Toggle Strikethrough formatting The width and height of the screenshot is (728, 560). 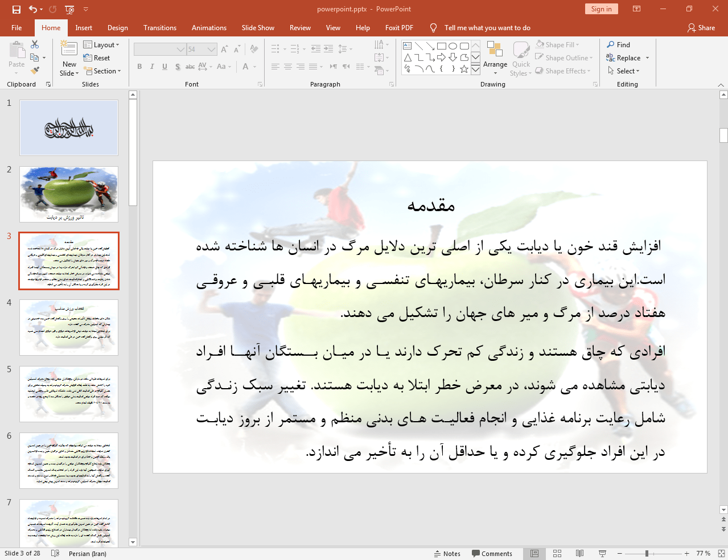coord(190,67)
